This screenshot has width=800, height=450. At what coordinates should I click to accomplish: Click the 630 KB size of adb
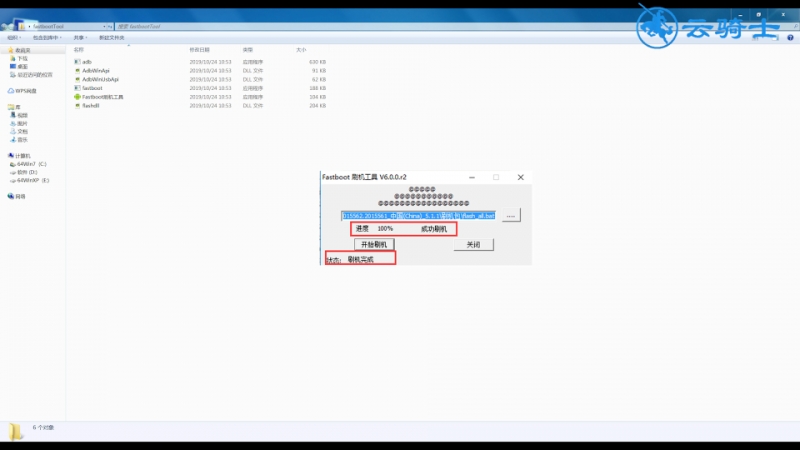tap(317, 62)
